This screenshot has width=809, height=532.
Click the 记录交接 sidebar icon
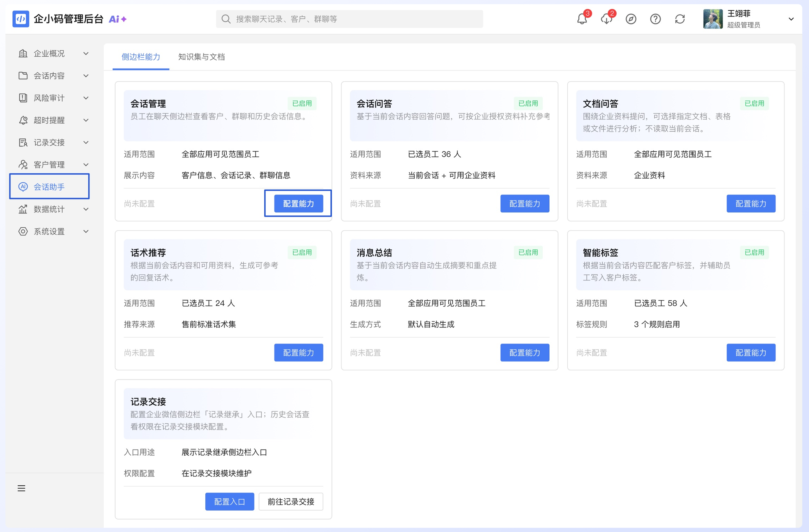pos(23,142)
